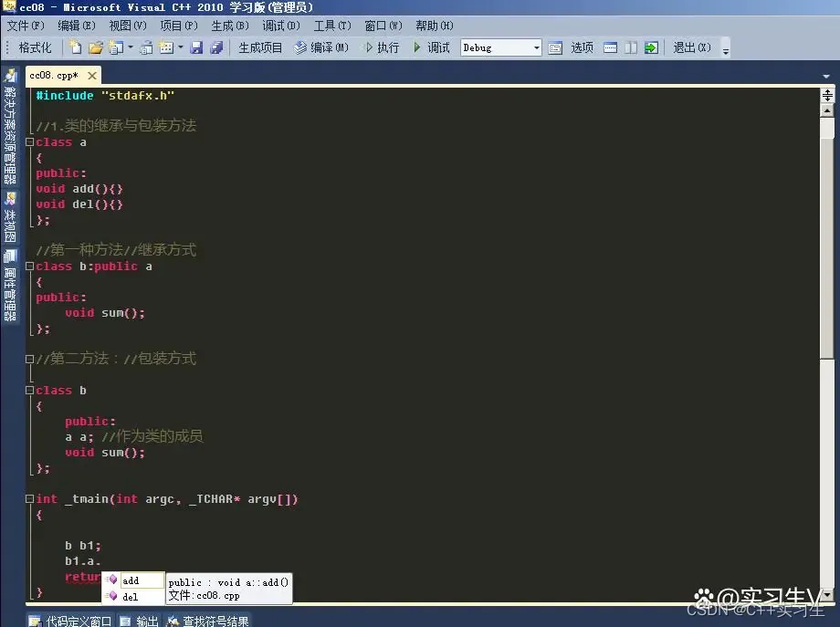
Task: Click the void del(){} line
Action: pos(79,204)
